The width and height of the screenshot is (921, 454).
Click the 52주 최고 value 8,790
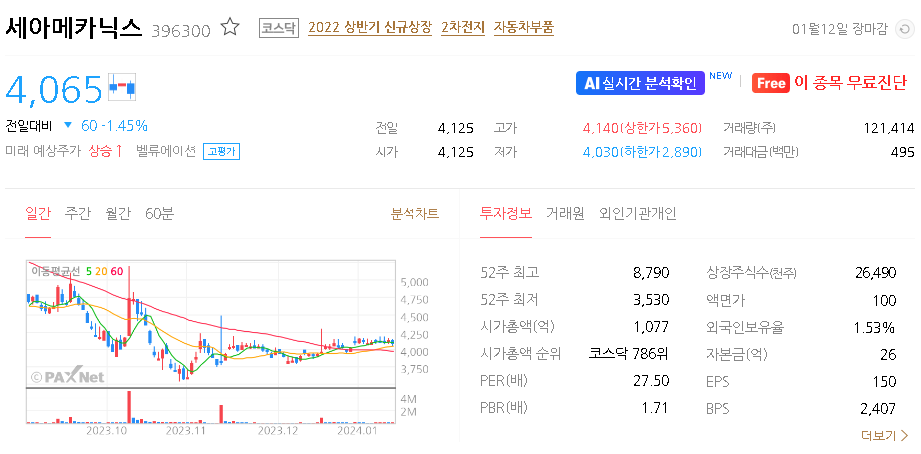651,273
